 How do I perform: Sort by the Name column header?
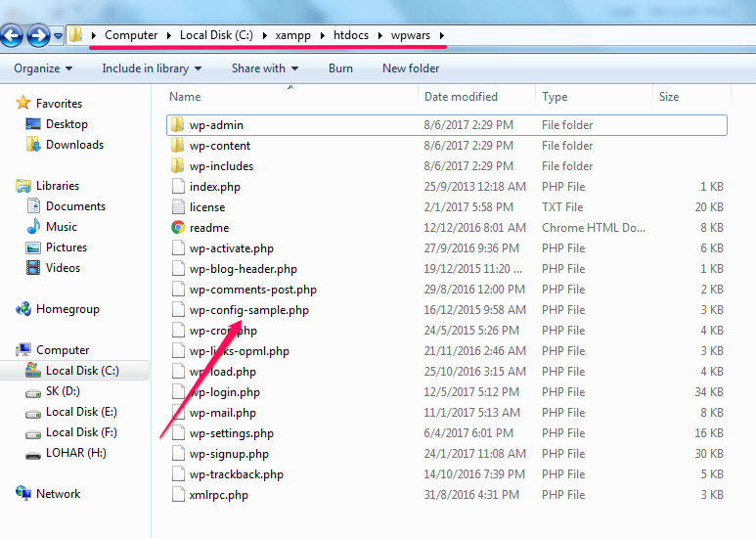(185, 97)
